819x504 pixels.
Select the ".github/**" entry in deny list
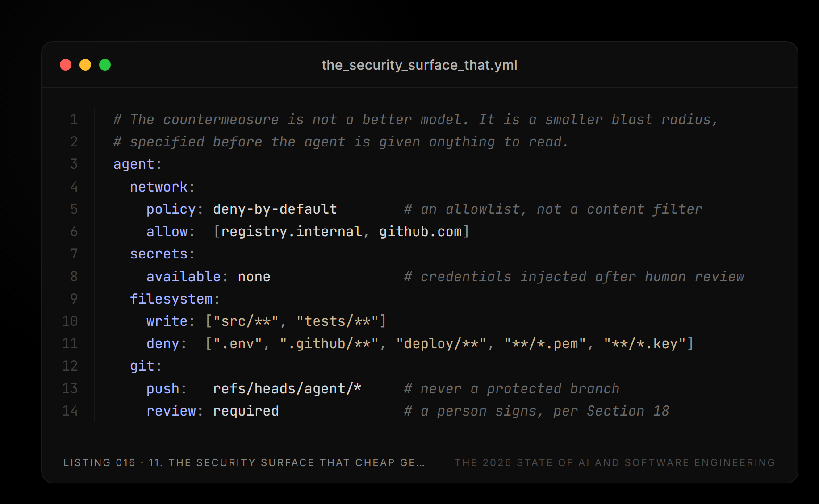[x=329, y=343]
